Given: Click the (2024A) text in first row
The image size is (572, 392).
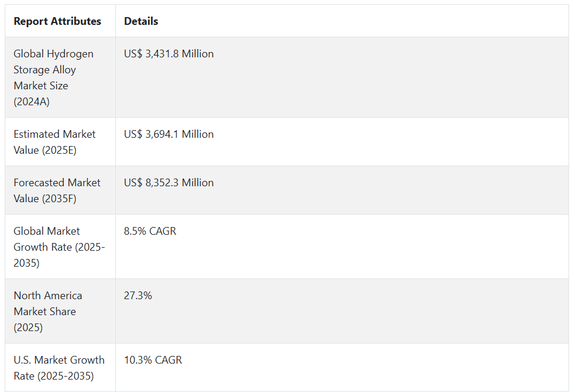Looking at the screenshot, I should [x=32, y=102].
